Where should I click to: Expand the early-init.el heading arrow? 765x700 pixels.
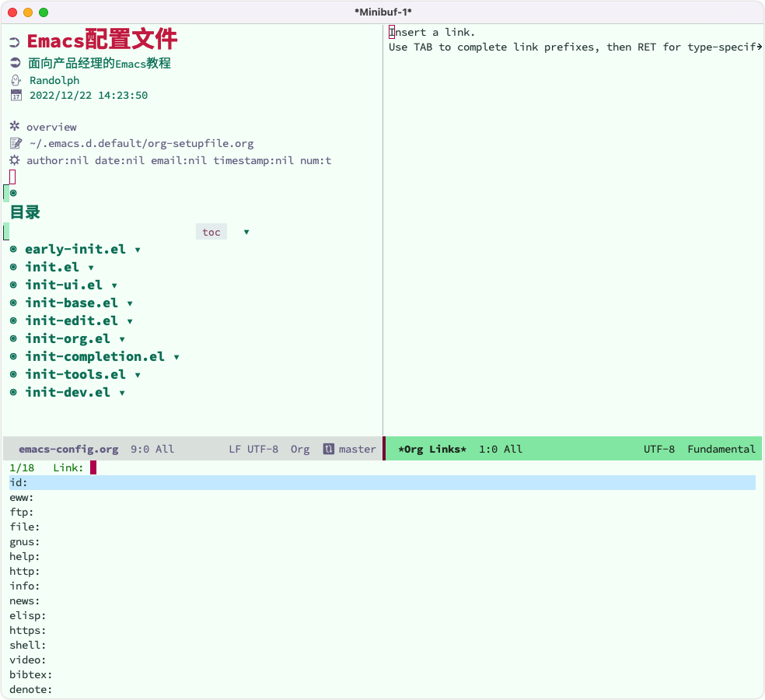tap(138, 250)
